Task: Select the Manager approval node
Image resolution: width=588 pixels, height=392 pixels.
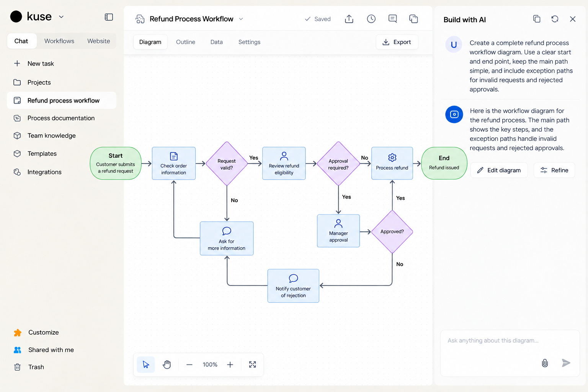Action: click(338, 231)
